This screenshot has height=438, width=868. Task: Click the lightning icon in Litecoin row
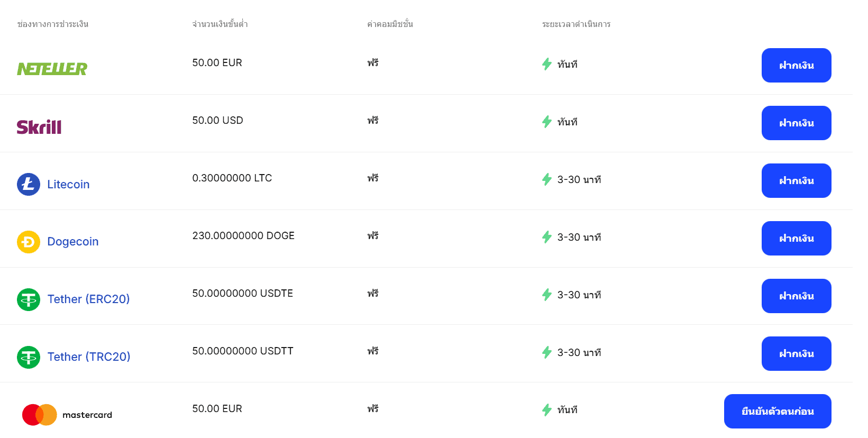click(x=547, y=179)
